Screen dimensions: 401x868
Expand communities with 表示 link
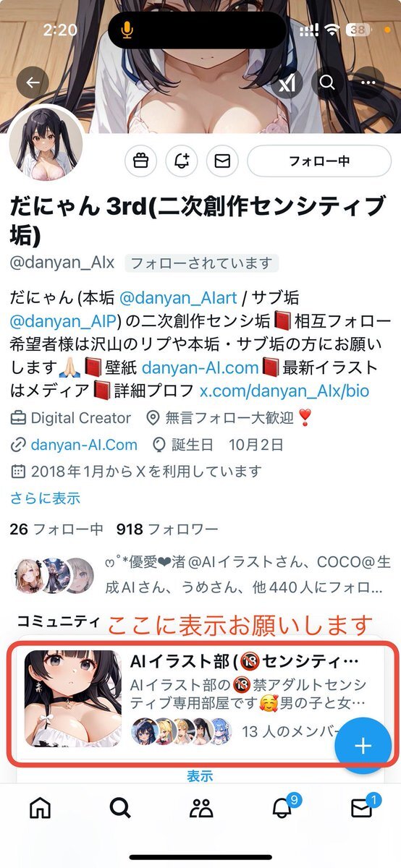(200, 776)
